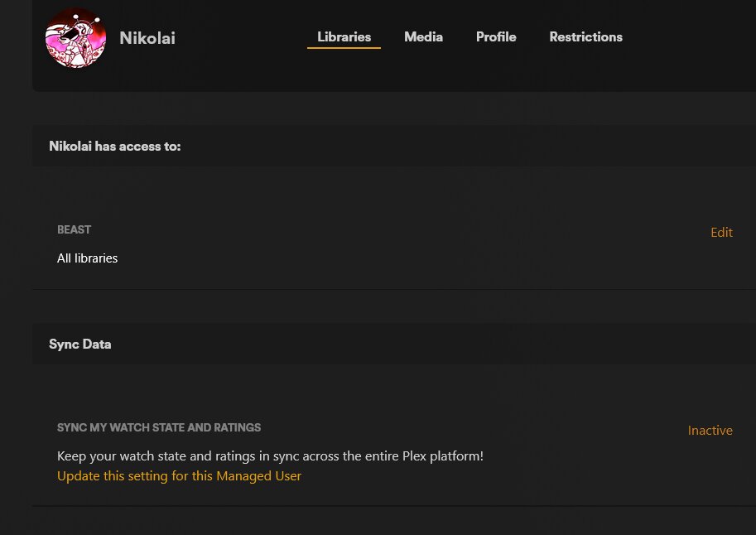
Task: Open the Restrictions tab
Action: click(585, 36)
